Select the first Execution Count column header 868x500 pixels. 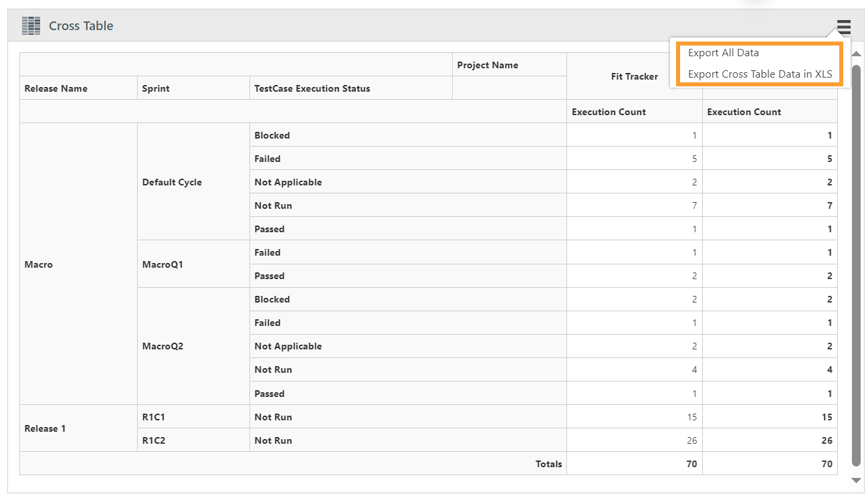coord(609,112)
